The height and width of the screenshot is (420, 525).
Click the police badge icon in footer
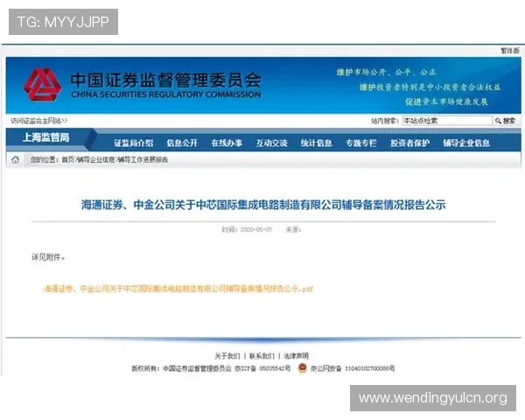302,368
